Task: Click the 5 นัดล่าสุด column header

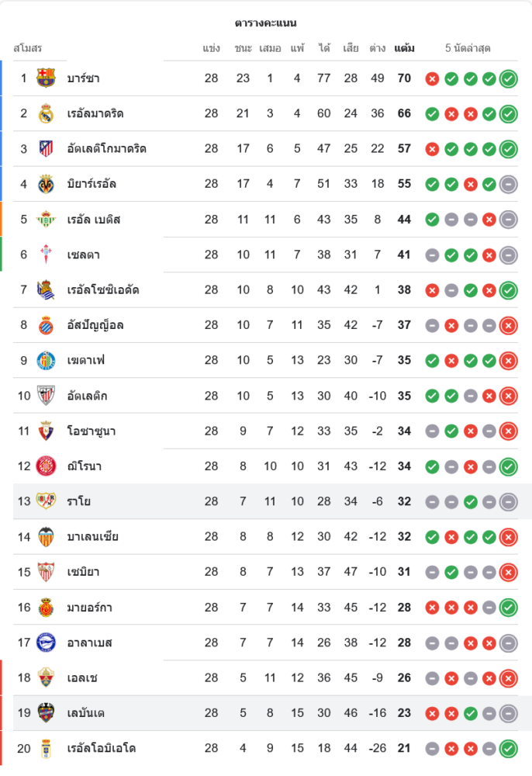Action: click(468, 48)
